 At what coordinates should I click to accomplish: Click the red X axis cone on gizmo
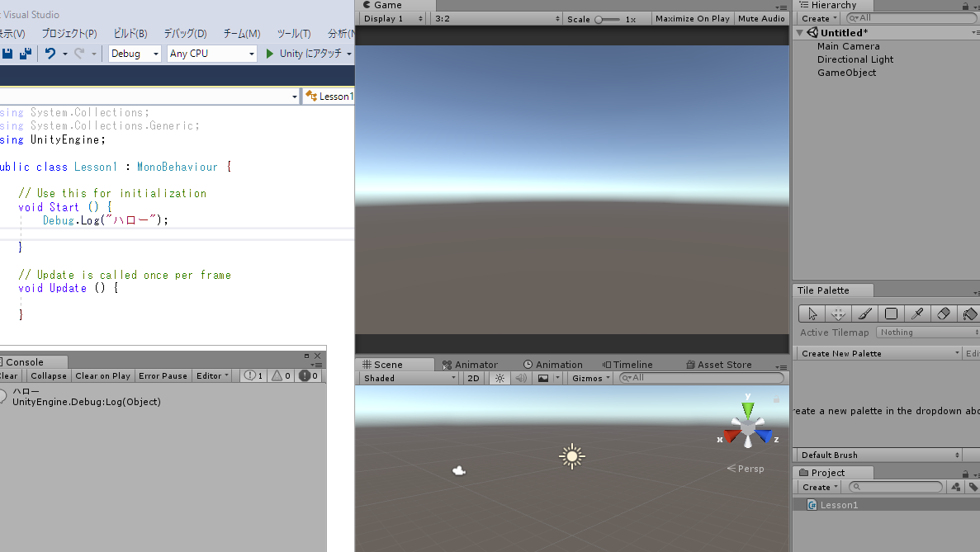(731, 435)
